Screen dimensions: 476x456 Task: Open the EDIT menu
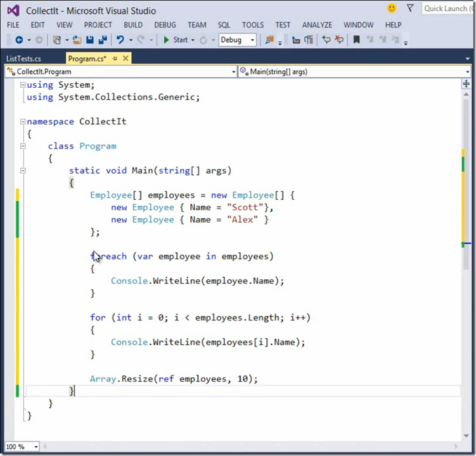tap(37, 25)
